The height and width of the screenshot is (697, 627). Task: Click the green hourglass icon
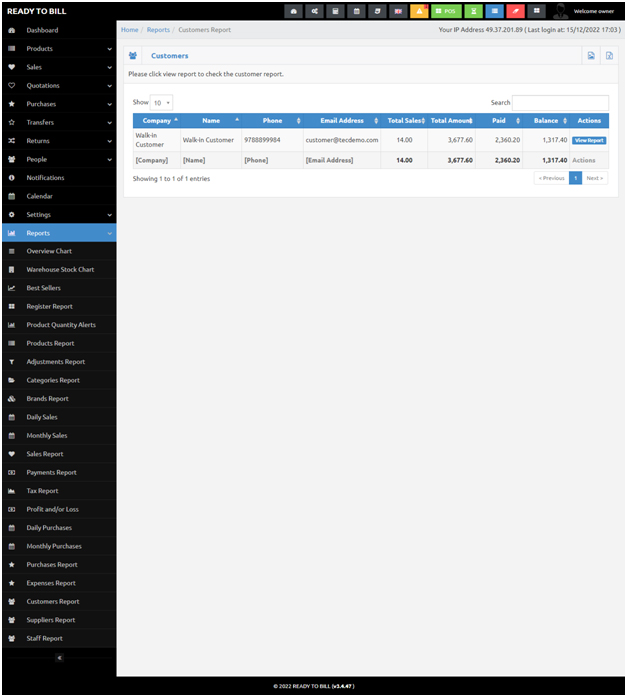point(474,11)
